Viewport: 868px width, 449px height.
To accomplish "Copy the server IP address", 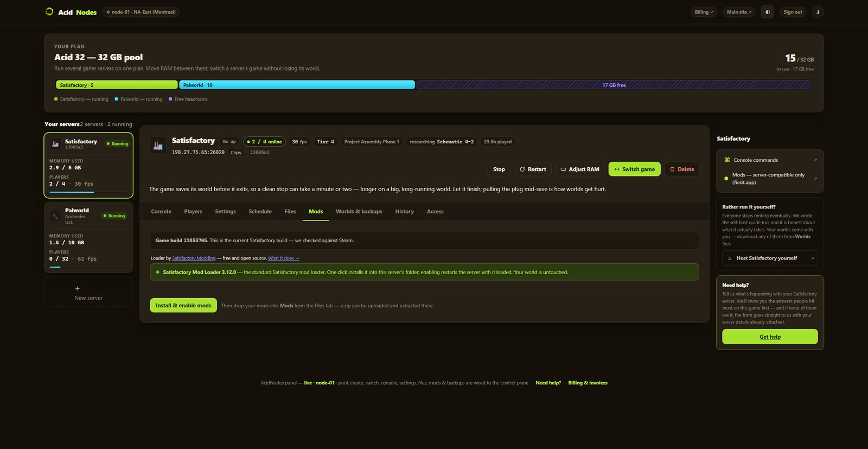I will pos(236,153).
